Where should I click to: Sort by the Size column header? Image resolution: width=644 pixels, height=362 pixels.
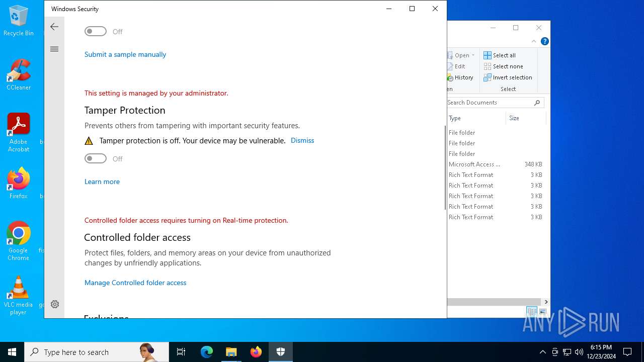click(525, 118)
